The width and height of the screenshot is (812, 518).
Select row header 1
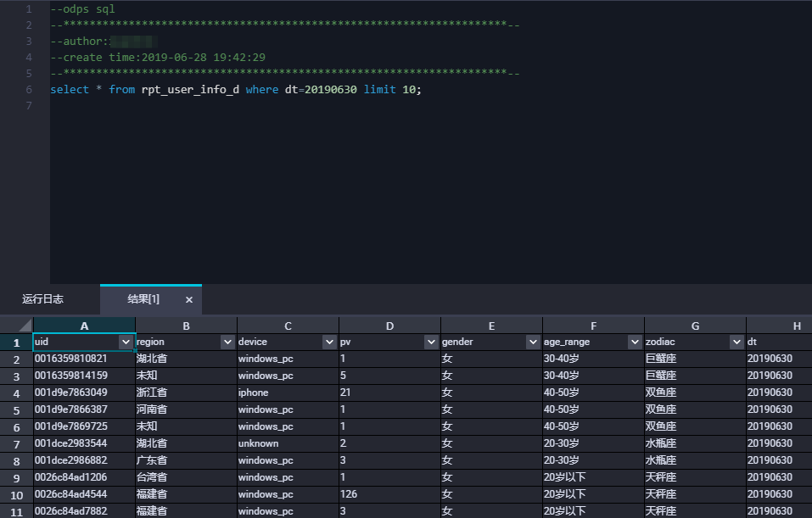tap(17, 342)
